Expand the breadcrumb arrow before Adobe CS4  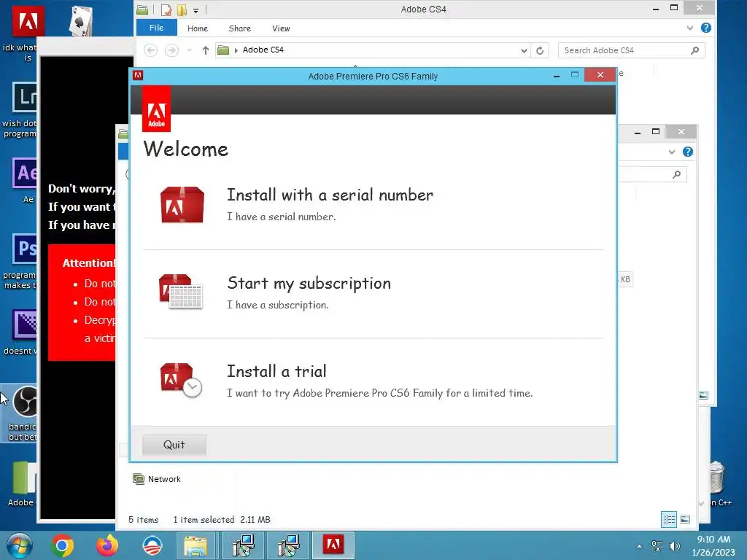point(236,50)
